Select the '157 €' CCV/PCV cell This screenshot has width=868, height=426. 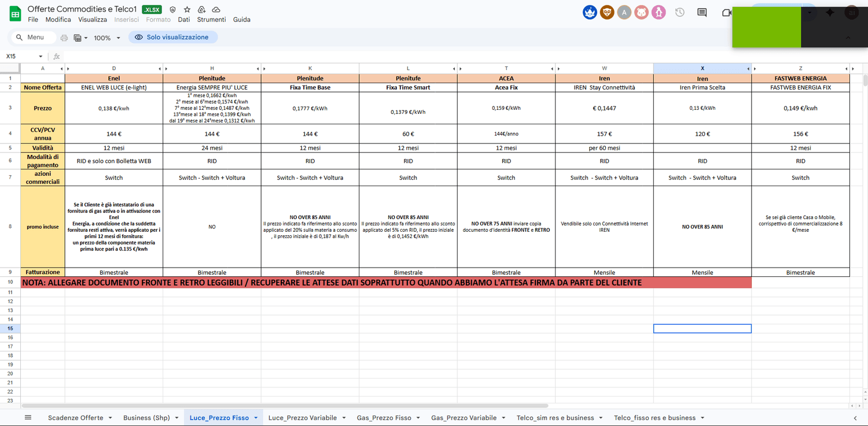(605, 134)
